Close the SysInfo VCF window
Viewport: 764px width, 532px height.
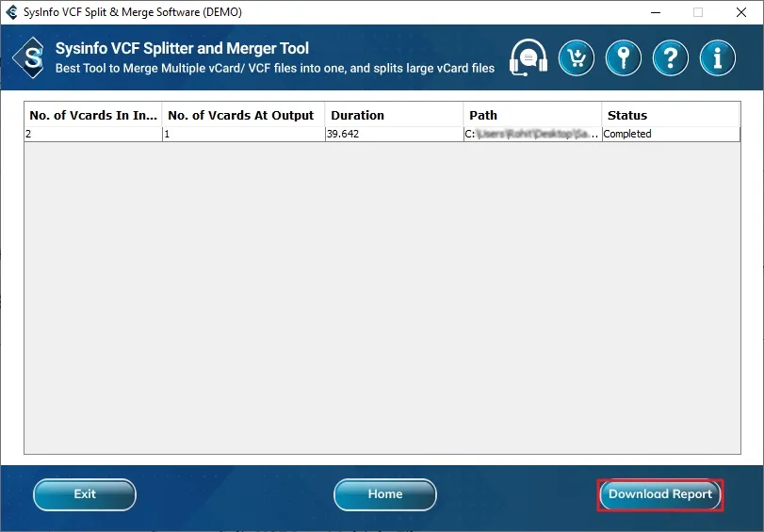[x=741, y=12]
